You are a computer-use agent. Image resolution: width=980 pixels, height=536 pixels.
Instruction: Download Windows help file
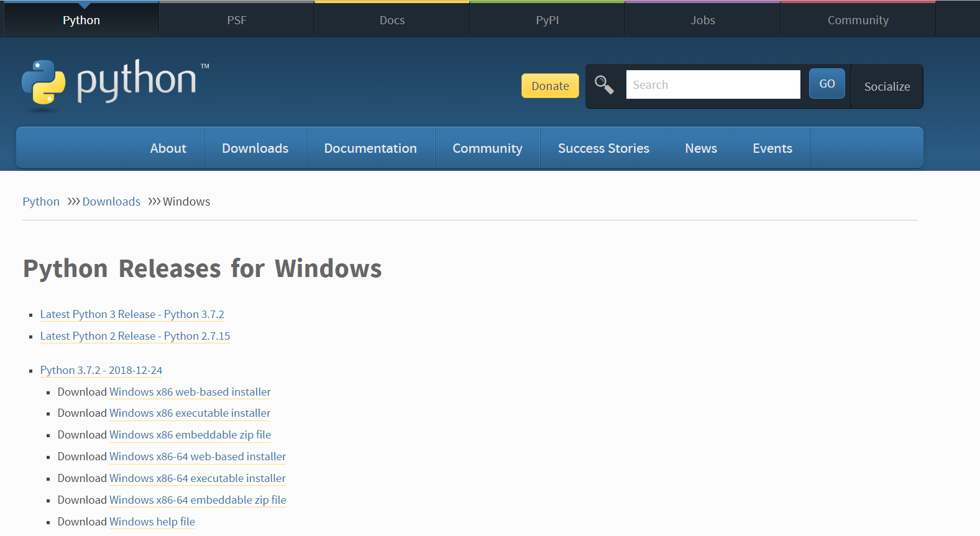pyautogui.click(x=152, y=522)
